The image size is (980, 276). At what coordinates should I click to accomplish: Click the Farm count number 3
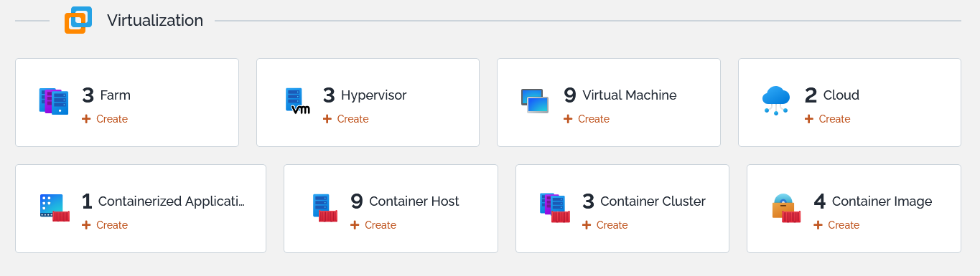point(88,95)
